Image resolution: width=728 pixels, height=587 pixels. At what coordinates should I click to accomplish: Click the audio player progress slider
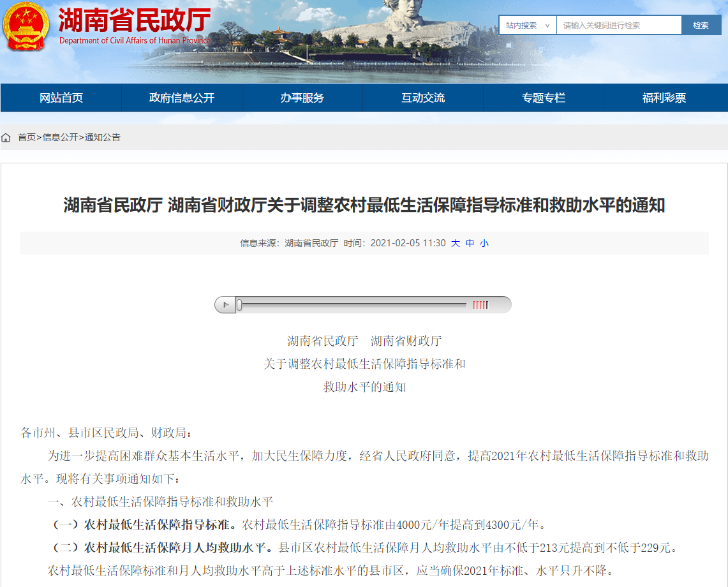pos(351,304)
